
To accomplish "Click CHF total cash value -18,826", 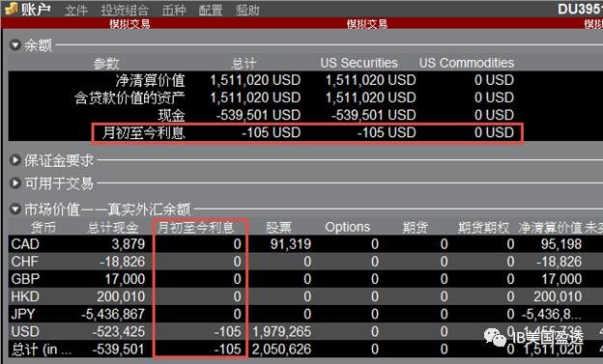I will (123, 262).
